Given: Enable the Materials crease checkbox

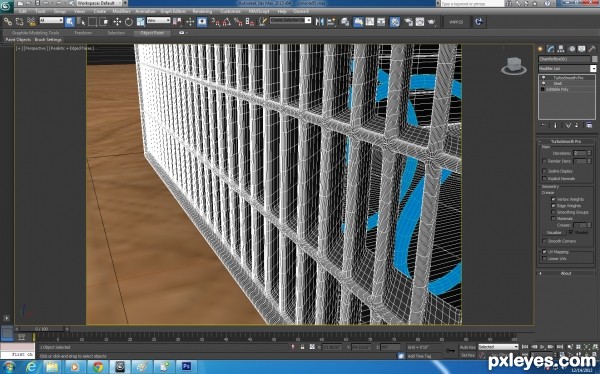Looking at the screenshot, I should (553, 219).
